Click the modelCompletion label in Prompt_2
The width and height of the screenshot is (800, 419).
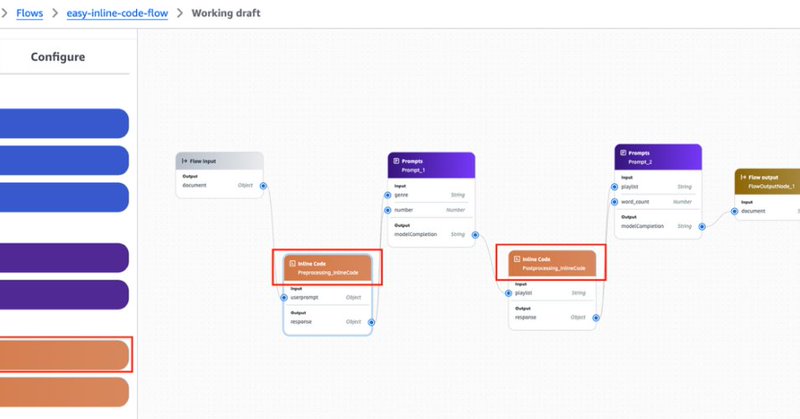642,226
